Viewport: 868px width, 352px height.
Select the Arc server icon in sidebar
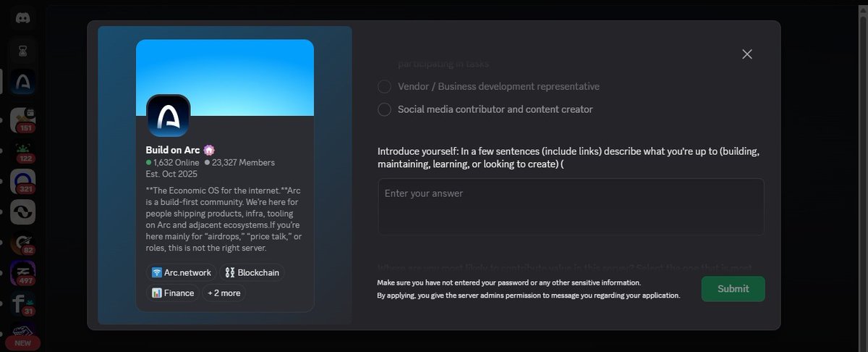point(23,82)
